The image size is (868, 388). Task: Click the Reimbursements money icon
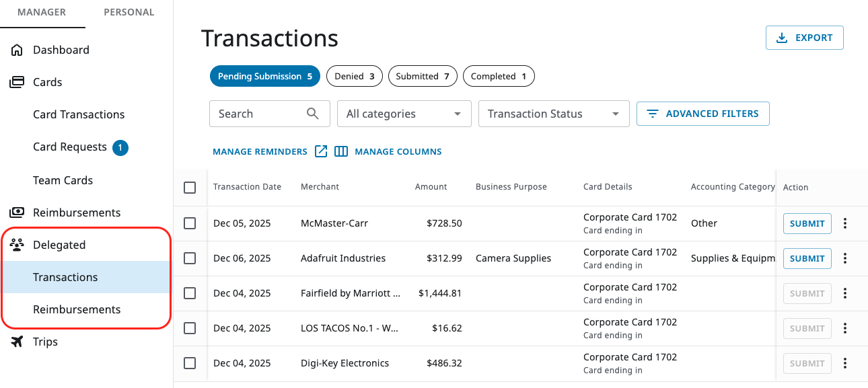[x=17, y=212]
